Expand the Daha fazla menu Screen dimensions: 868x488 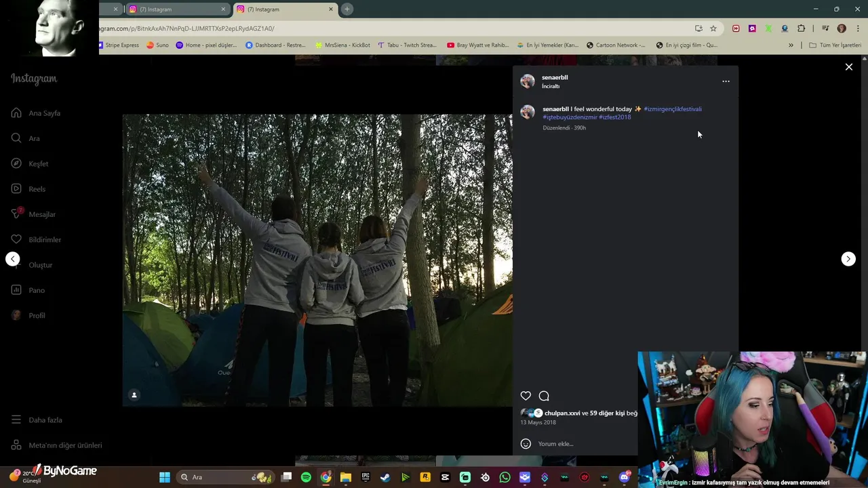37,420
